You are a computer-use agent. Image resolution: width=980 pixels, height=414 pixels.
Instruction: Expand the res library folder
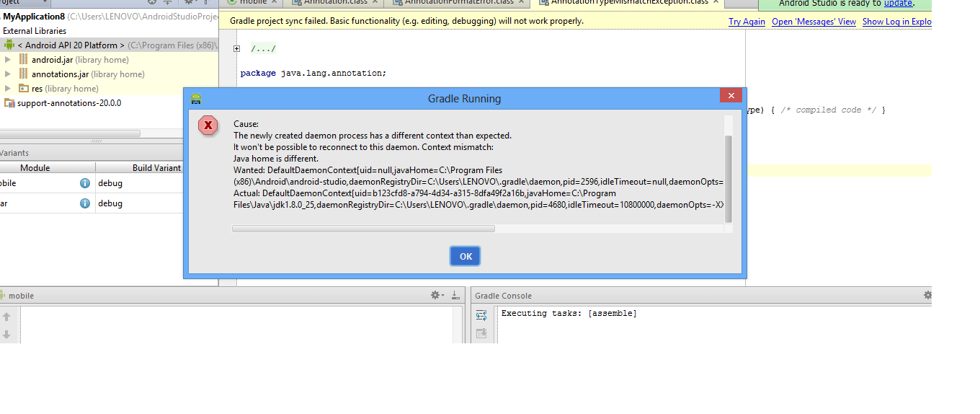(x=7, y=89)
